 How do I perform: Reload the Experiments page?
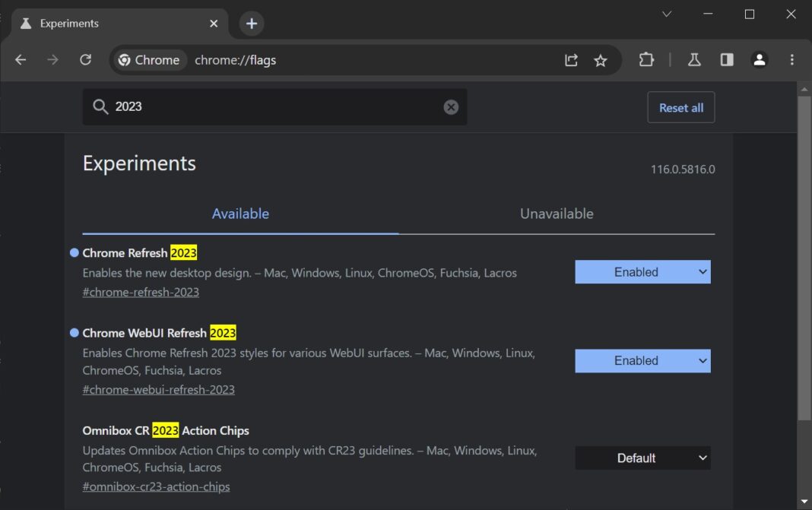pos(86,59)
